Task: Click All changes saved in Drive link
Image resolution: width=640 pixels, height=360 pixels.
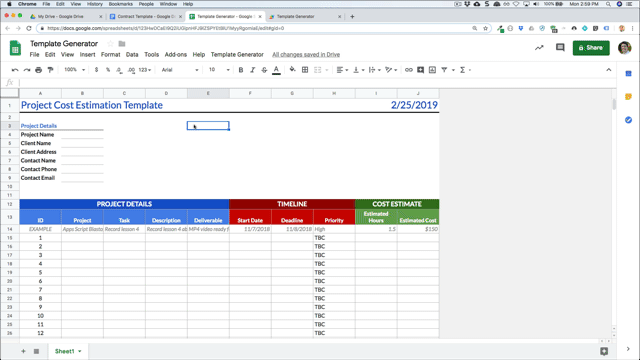Action: 306,55
